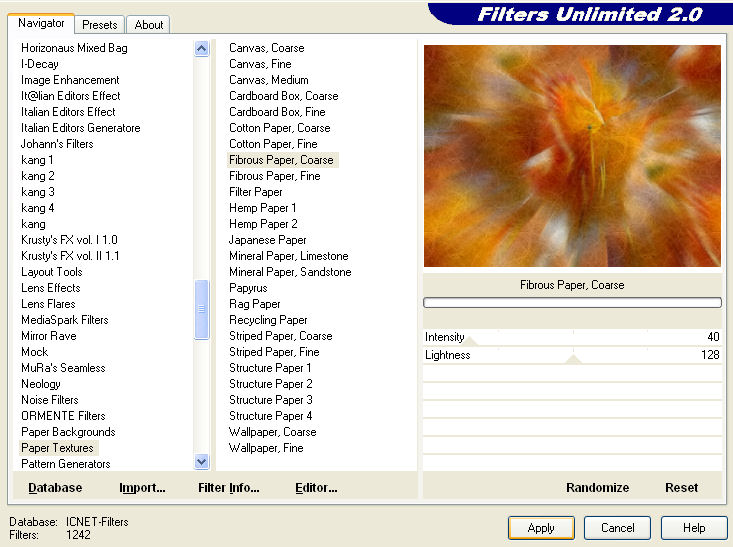Select Fibrous Paper, Coarse in filter list
The height and width of the screenshot is (547, 733).
(x=281, y=160)
